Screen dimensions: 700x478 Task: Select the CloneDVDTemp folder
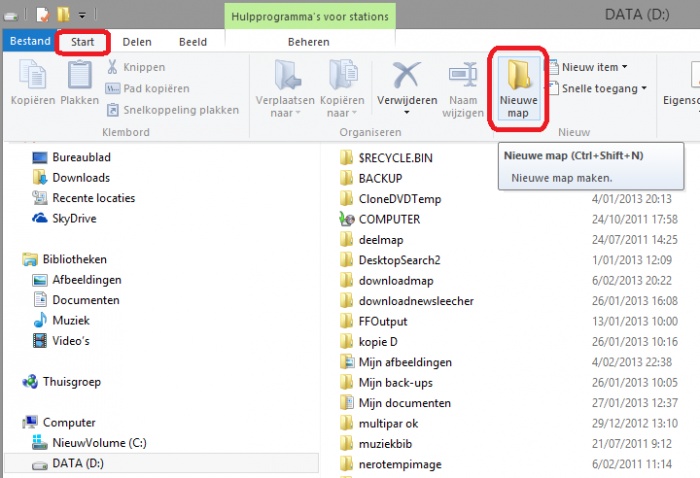coord(390,199)
